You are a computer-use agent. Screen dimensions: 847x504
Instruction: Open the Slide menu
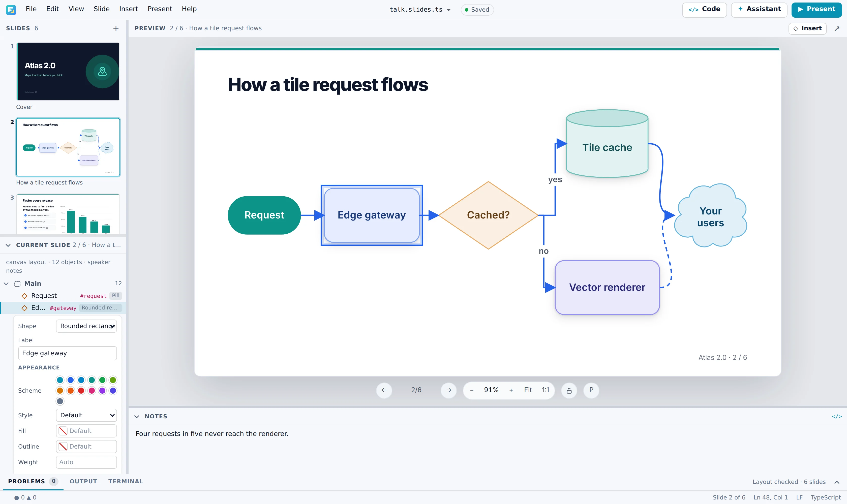click(x=102, y=9)
